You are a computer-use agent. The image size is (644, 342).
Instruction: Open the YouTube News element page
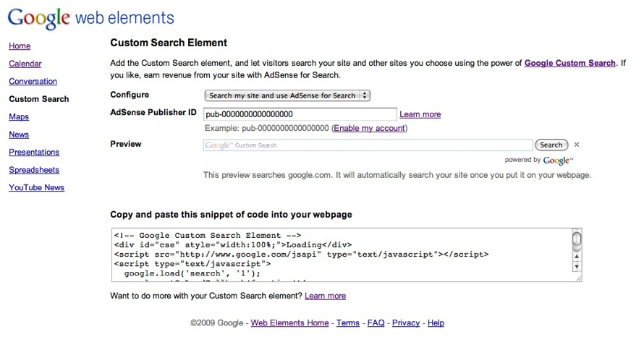(36, 188)
